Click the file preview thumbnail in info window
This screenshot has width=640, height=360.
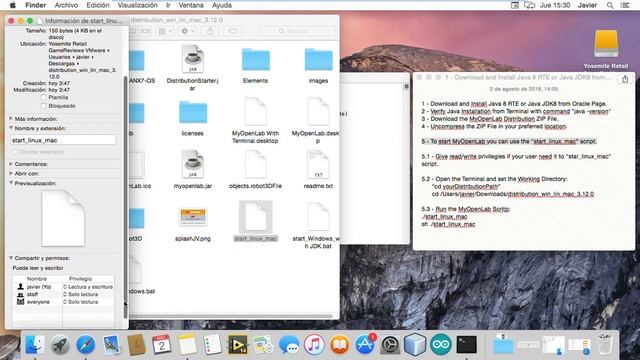click(x=63, y=218)
